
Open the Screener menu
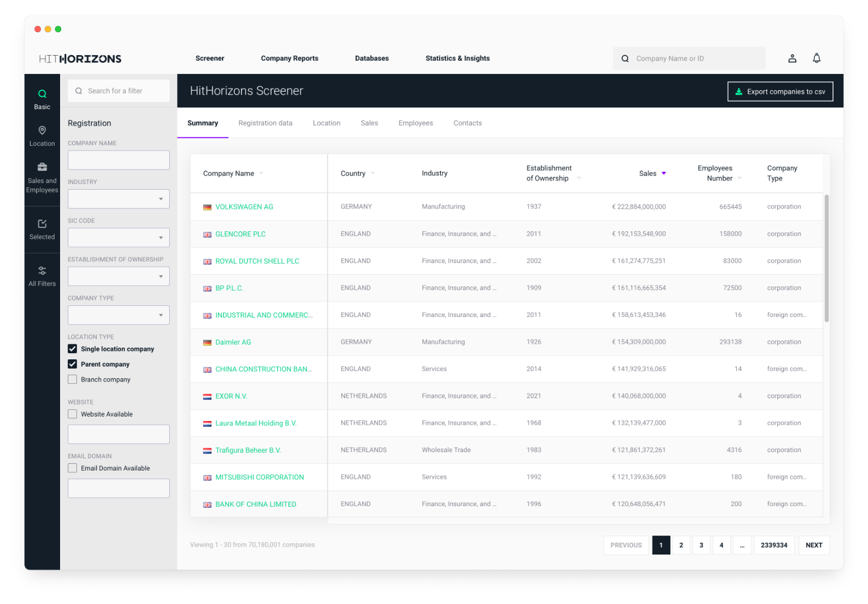point(210,58)
